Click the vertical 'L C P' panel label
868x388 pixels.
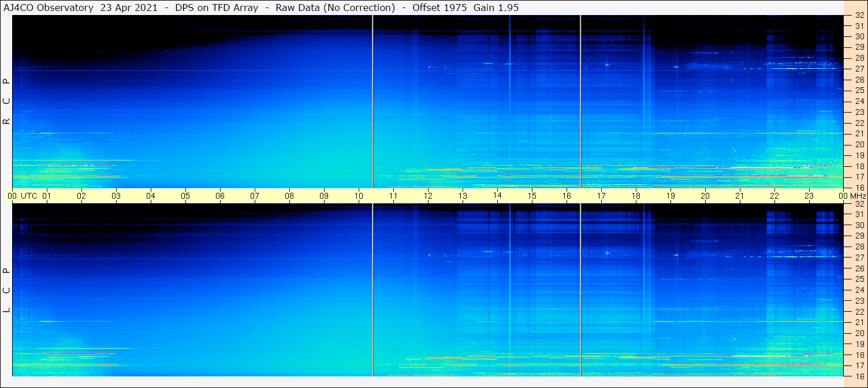[x=7, y=290]
